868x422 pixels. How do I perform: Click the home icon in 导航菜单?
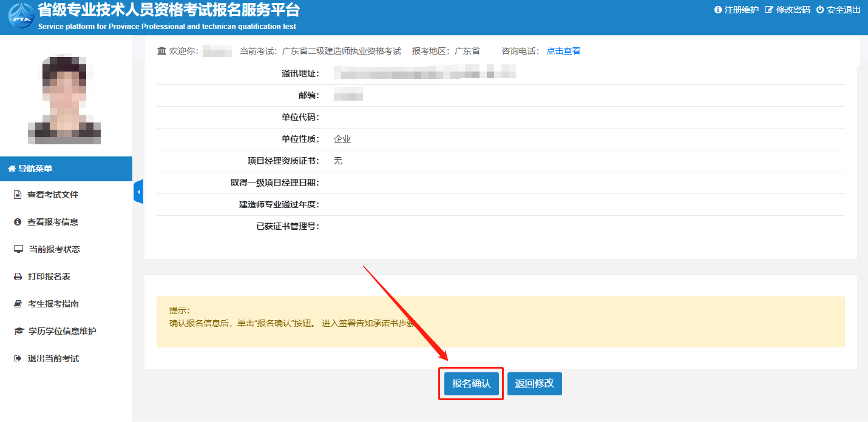(x=12, y=169)
